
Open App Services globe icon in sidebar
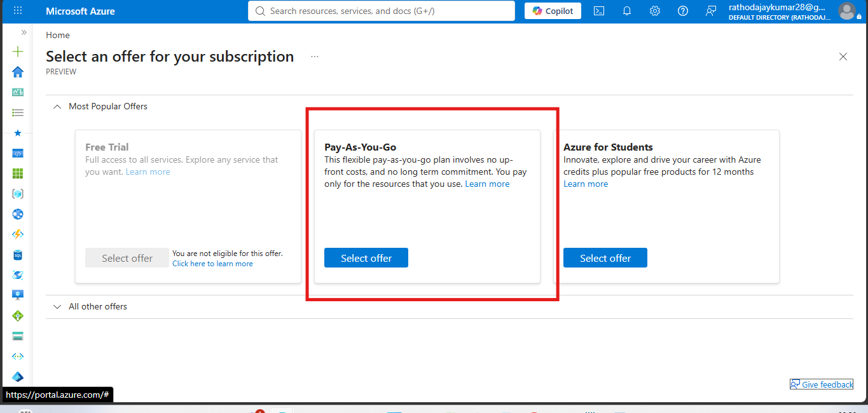point(18,214)
